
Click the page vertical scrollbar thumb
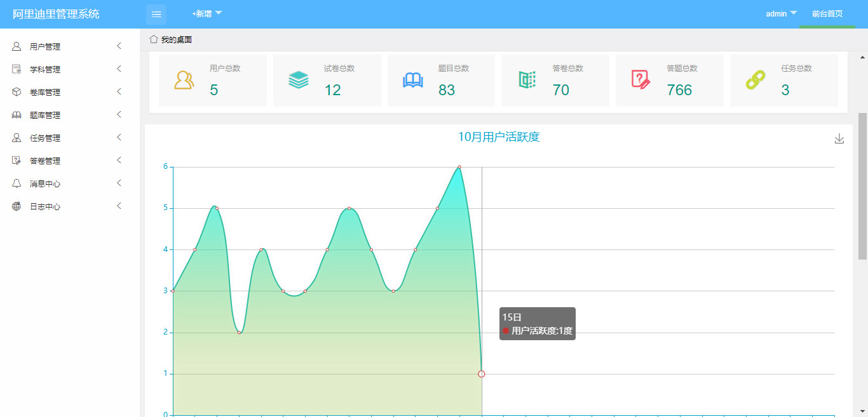862,186
